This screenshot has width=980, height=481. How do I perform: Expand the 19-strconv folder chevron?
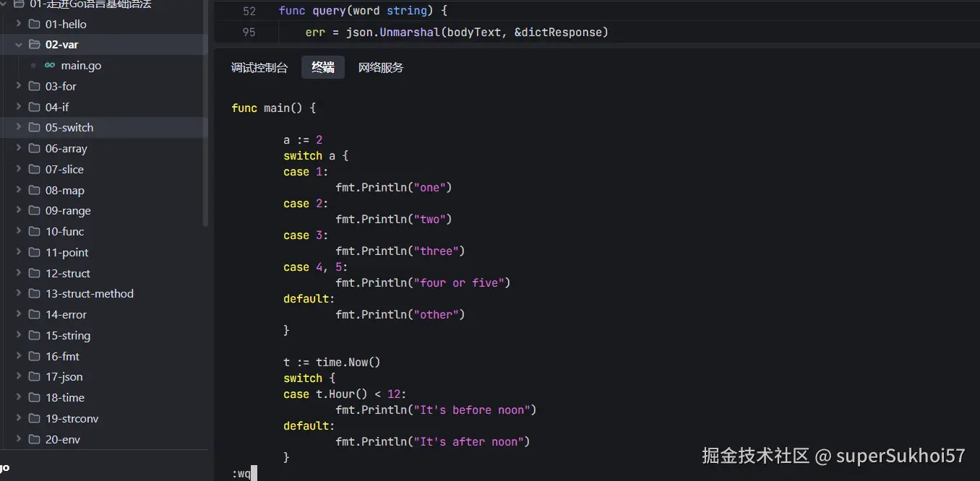click(19, 418)
